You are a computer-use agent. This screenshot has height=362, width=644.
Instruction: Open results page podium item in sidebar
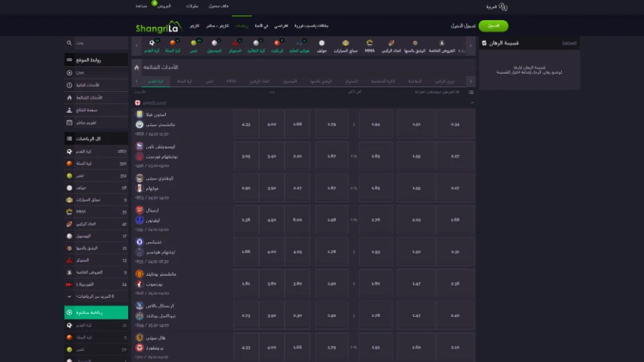tap(96, 110)
